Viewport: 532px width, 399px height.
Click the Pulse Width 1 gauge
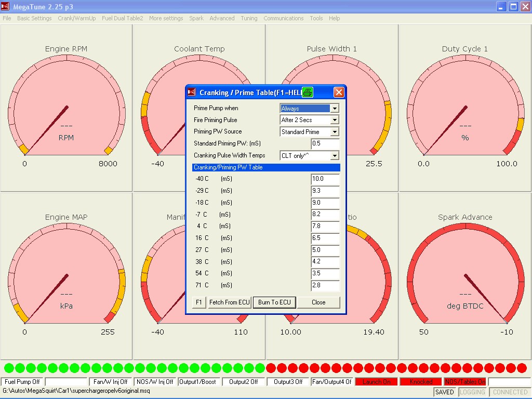[373, 108]
